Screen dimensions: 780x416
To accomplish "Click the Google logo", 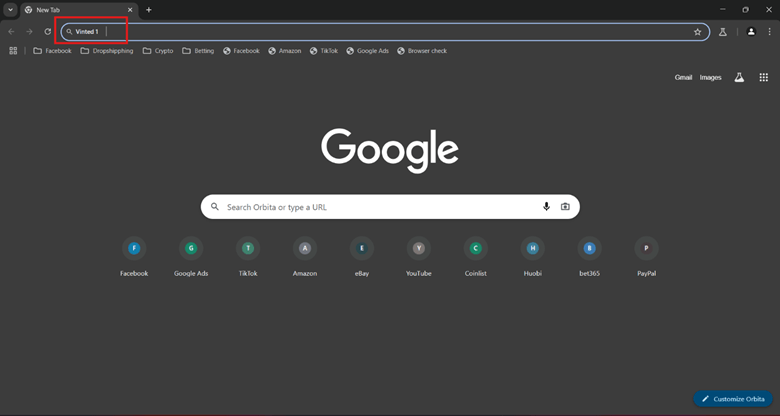I will 390,150.
